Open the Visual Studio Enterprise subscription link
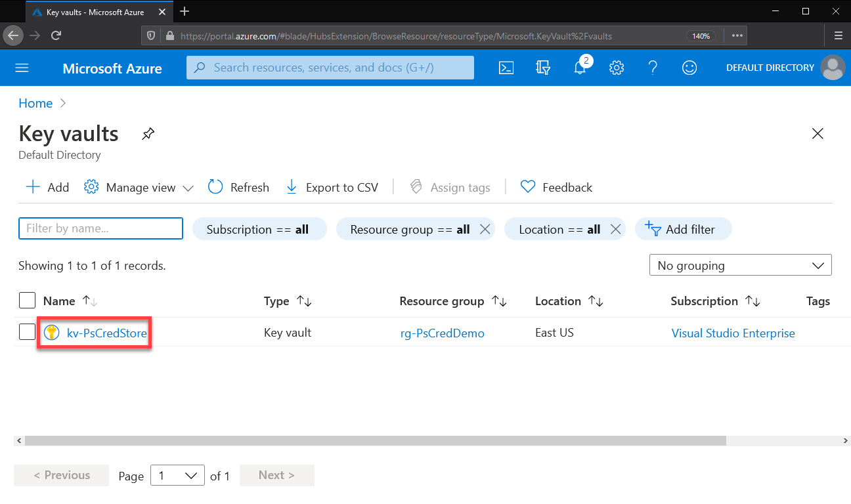The image size is (851, 504). pos(733,333)
